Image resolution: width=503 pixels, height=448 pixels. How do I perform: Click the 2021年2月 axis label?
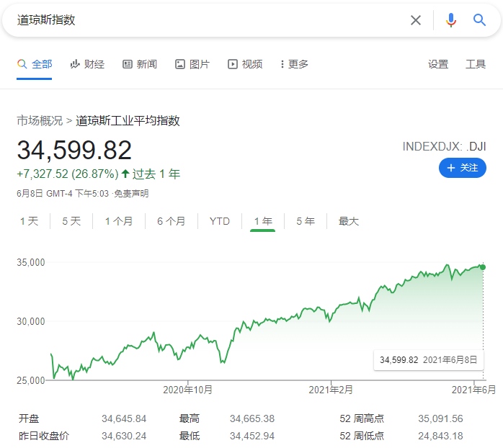click(331, 390)
